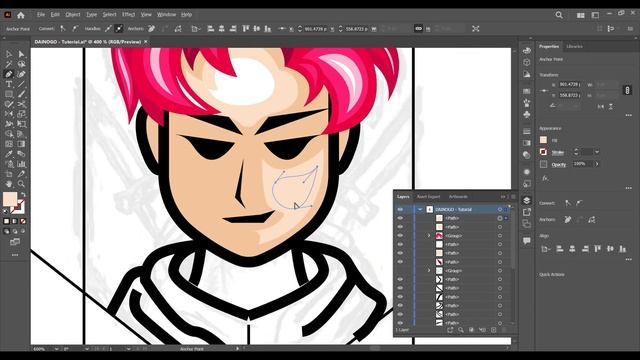Screen dimensions: 640x360
Task: Open Layers panel icon in right dock
Action: 527,200
